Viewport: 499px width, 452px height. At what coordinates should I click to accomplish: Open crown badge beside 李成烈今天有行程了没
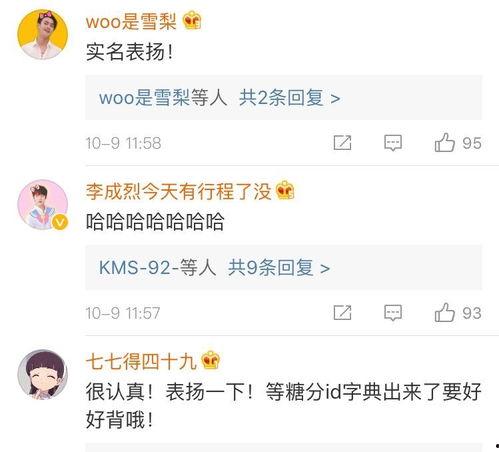click(285, 191)
